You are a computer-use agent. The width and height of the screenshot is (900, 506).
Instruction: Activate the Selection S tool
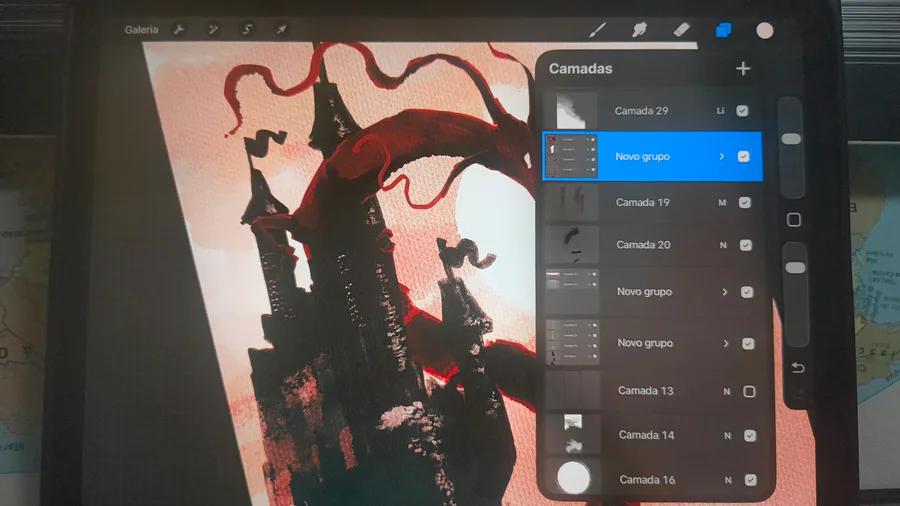247,30
